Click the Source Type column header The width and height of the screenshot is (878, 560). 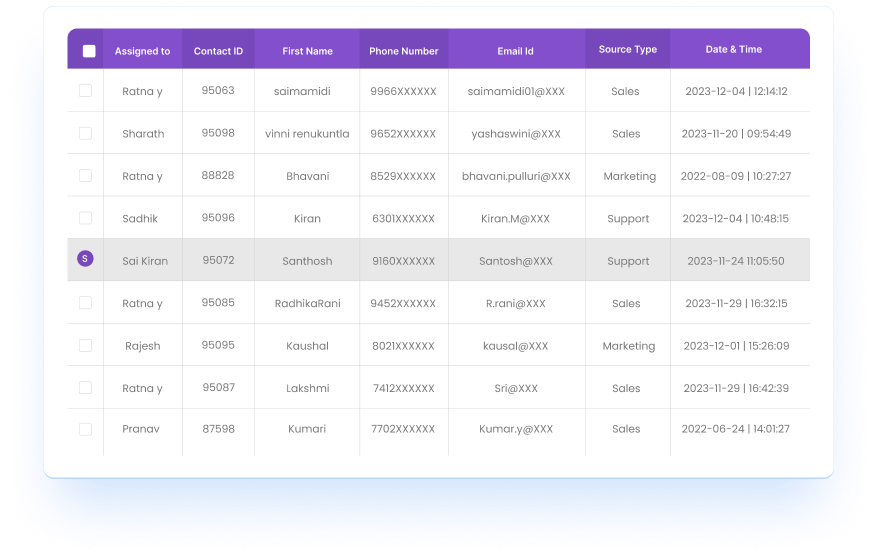627,50
